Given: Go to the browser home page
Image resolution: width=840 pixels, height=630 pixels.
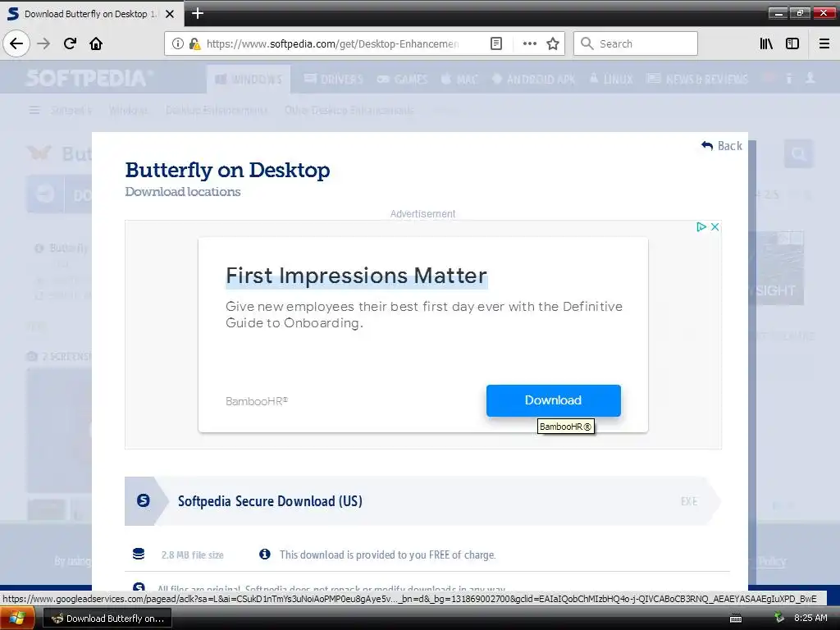Looking at the screenshot, I should 96,43.
